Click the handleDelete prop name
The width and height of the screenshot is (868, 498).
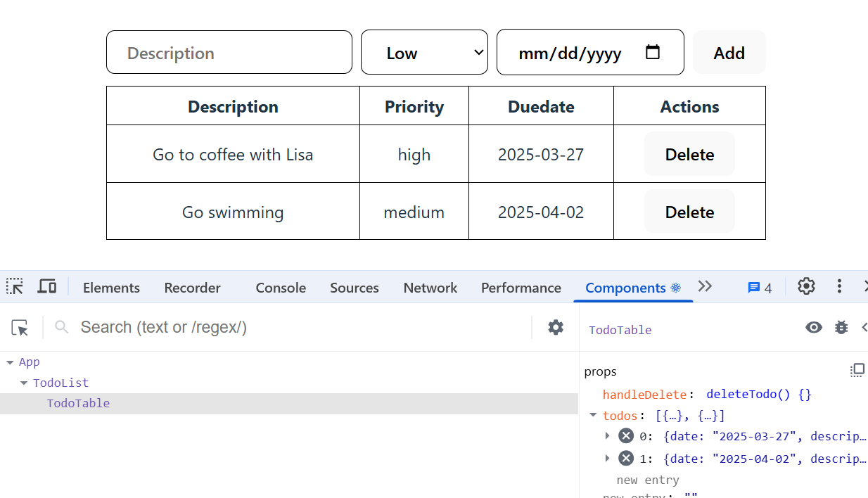click(644, 395)
